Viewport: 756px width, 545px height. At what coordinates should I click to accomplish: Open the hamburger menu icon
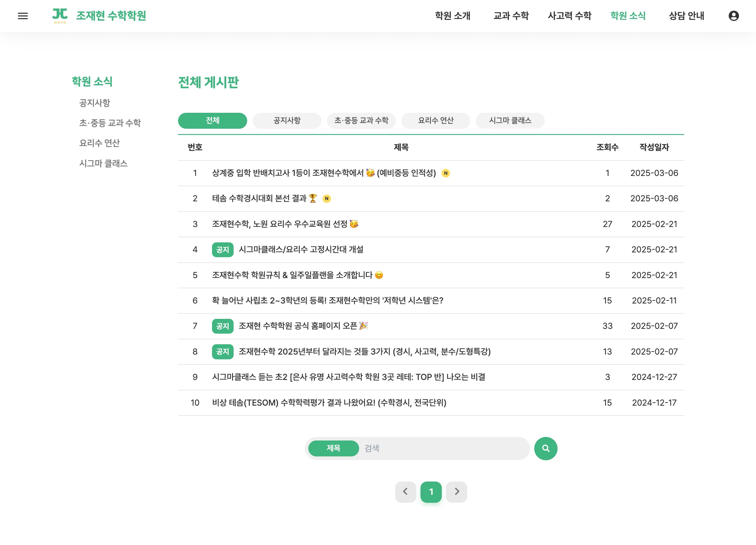point(23,16)
